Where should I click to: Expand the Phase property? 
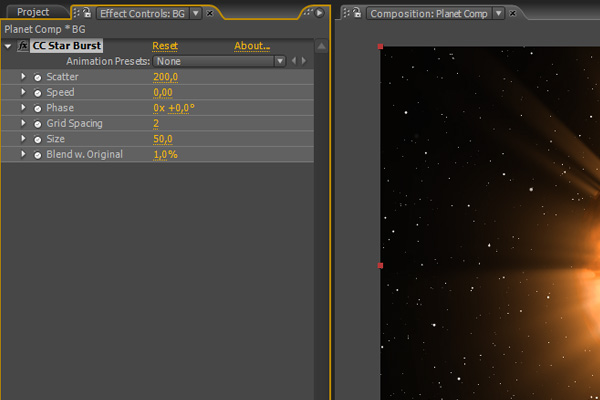23,108
